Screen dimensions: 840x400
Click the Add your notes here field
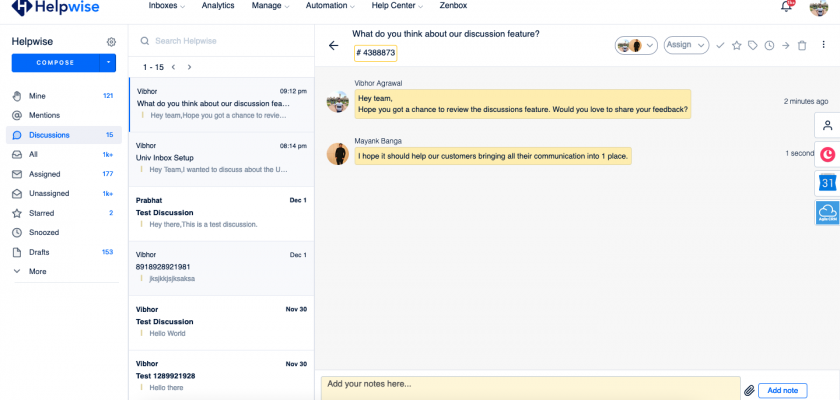[x=530, y=388]
